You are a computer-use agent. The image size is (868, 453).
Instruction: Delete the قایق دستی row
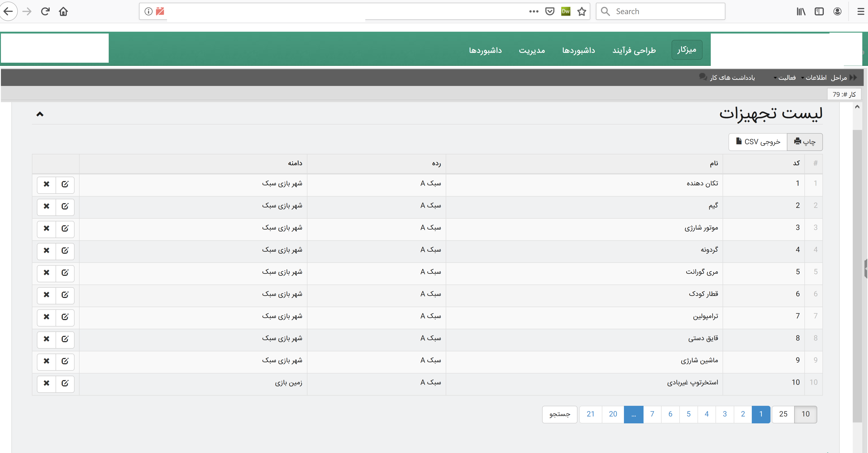[46, 339]
